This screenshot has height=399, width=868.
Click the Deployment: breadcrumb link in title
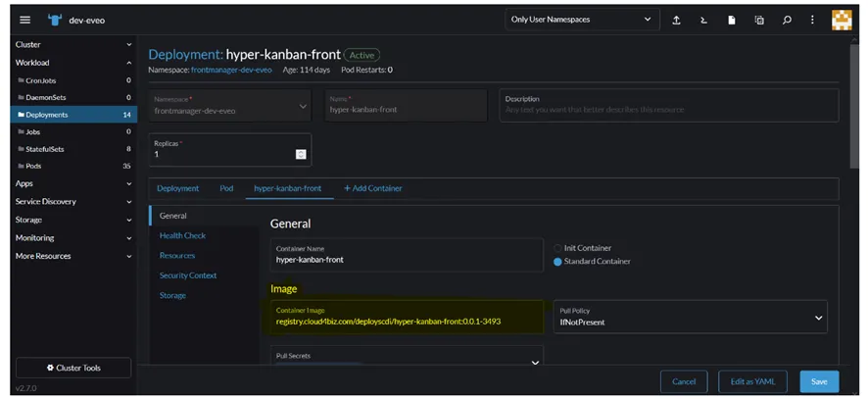point(186,55)
